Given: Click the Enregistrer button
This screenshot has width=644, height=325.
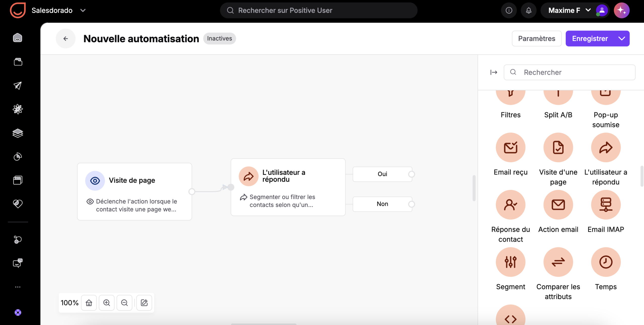Looking at the screenshot, I should (x=590, y=38).
